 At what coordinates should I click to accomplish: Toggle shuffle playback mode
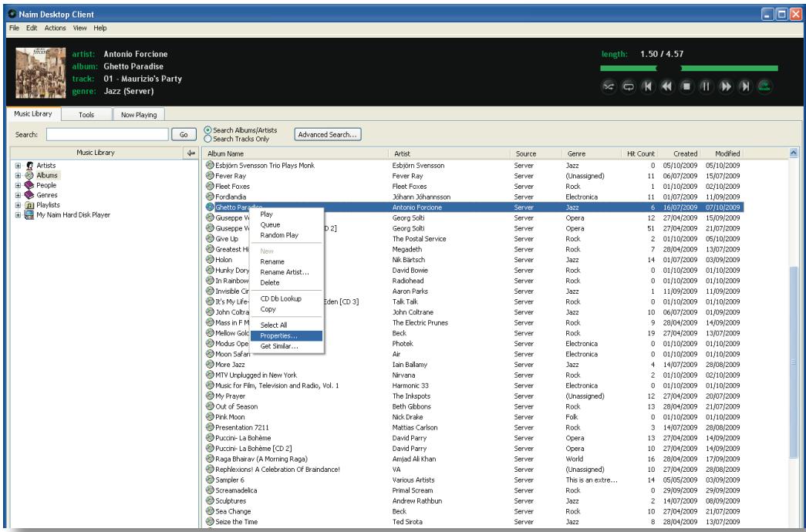pyautogui.click(x=609, y=86)
